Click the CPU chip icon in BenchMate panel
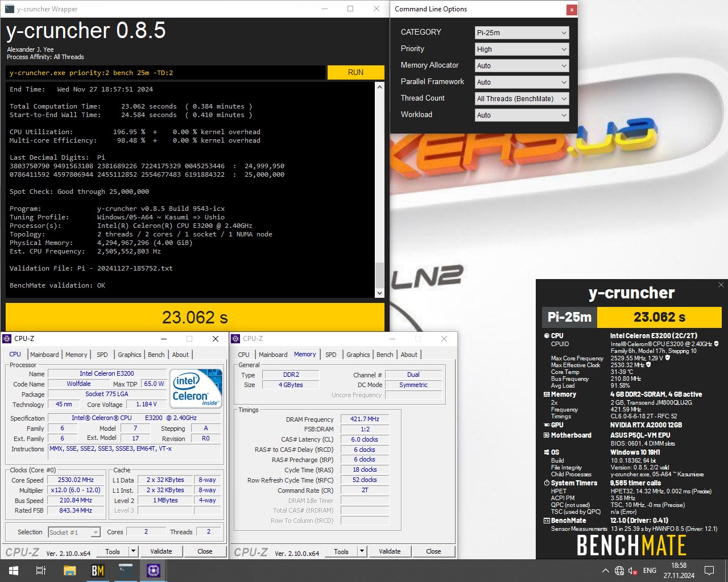Image resolution: width=728 pixels, height=582 pixels. pos(547,336)
